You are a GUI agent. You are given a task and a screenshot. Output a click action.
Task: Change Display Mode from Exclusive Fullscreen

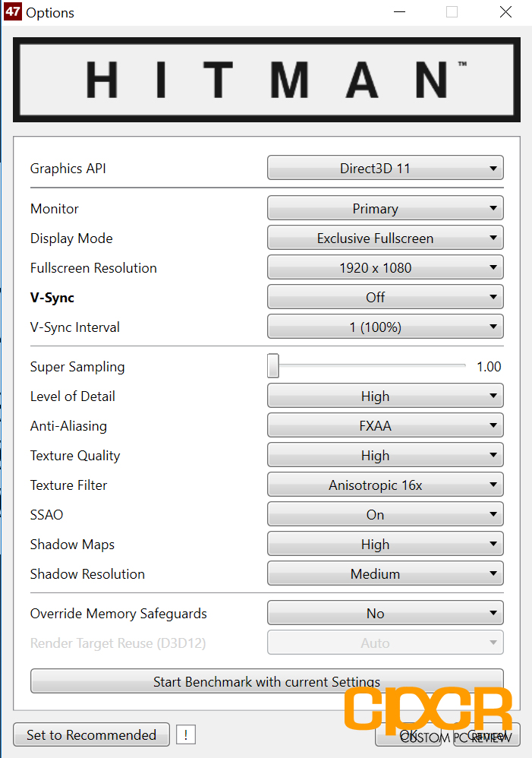[385, 238]
